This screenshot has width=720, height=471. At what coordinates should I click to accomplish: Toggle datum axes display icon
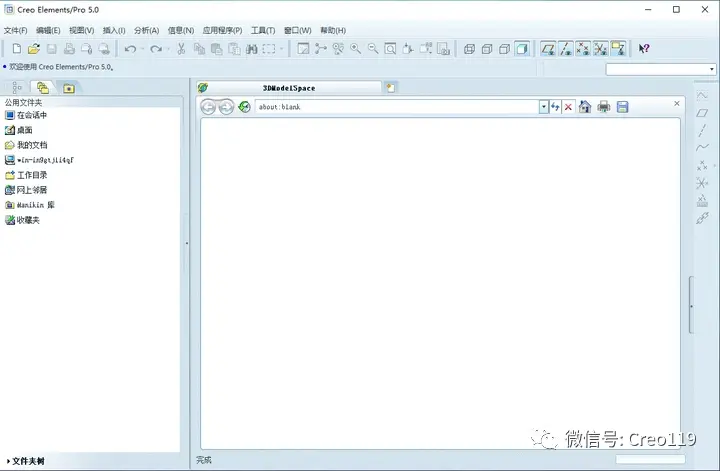566,49
